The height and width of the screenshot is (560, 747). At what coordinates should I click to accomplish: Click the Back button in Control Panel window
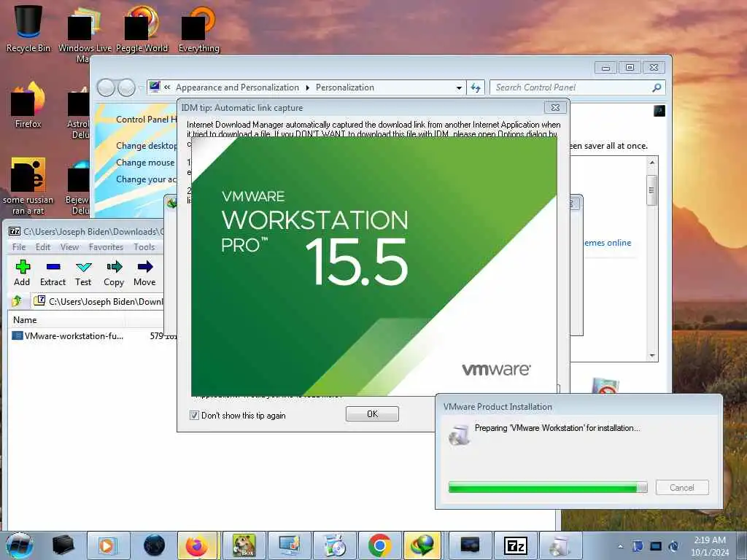click(x=106, y=87)
